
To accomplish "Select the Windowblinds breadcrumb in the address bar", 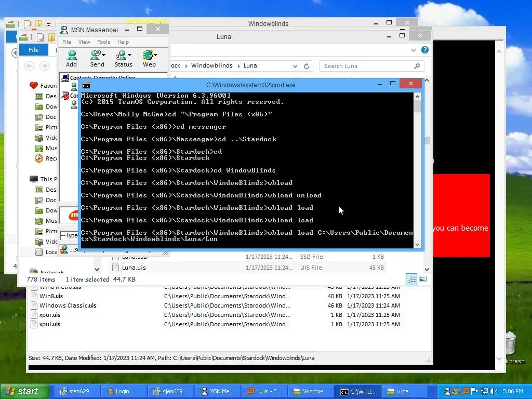I will pyautogui.click(x=212, y=66).
